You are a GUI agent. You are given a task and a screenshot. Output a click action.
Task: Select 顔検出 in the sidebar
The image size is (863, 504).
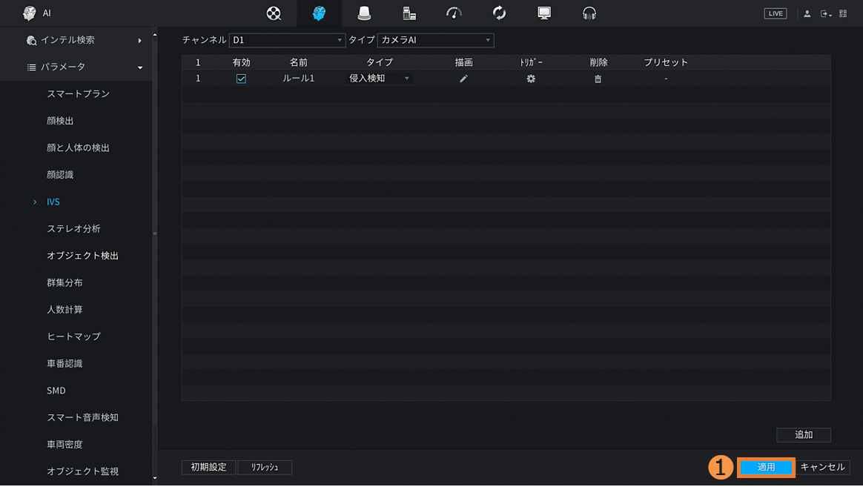pos(60,121)
